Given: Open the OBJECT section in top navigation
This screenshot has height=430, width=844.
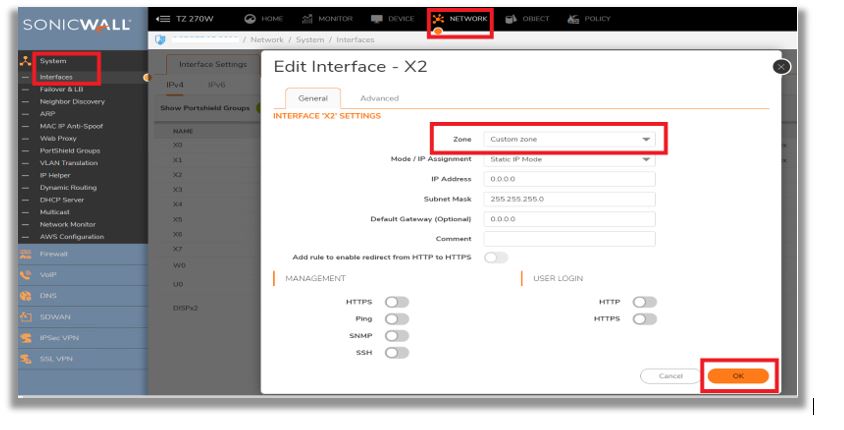Looking at the screenshot, I should click(527, 19).
